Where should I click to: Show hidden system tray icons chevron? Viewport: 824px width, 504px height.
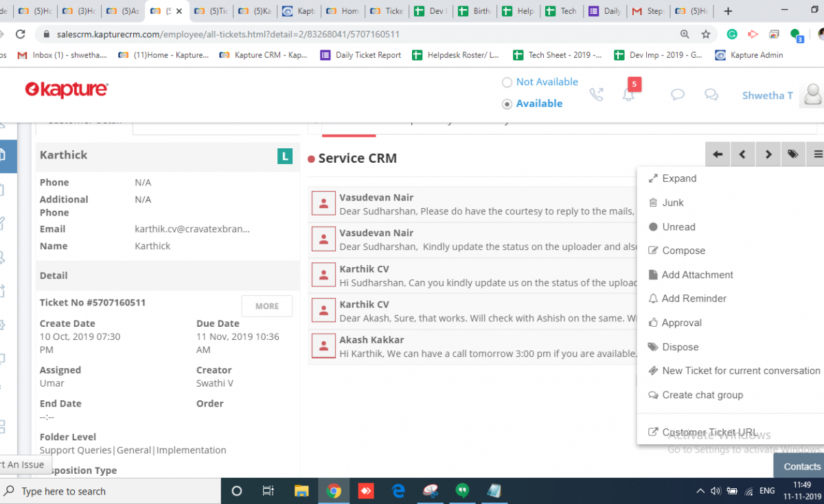click(700, 491)
